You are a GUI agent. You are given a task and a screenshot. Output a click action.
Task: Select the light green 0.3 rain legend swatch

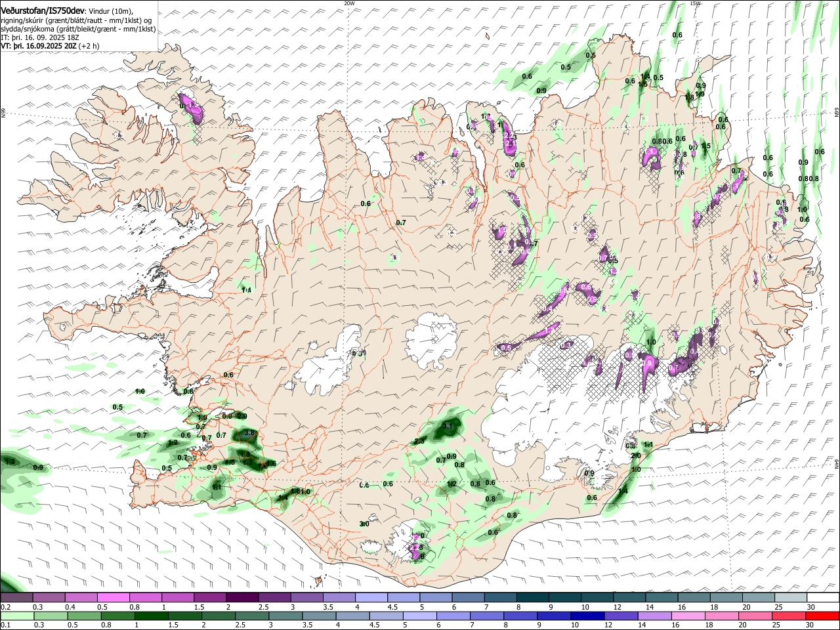pos(51,616)
